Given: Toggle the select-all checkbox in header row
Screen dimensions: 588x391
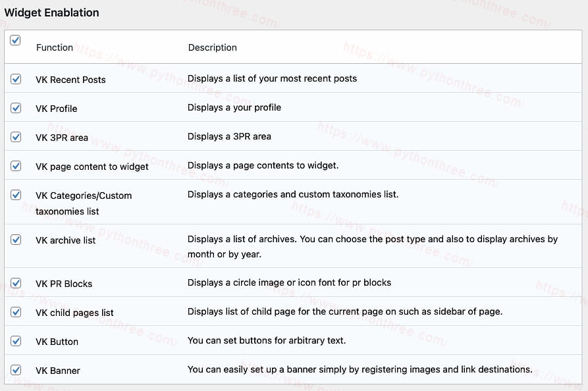Looking at the screenshot, I should [16, 41].
